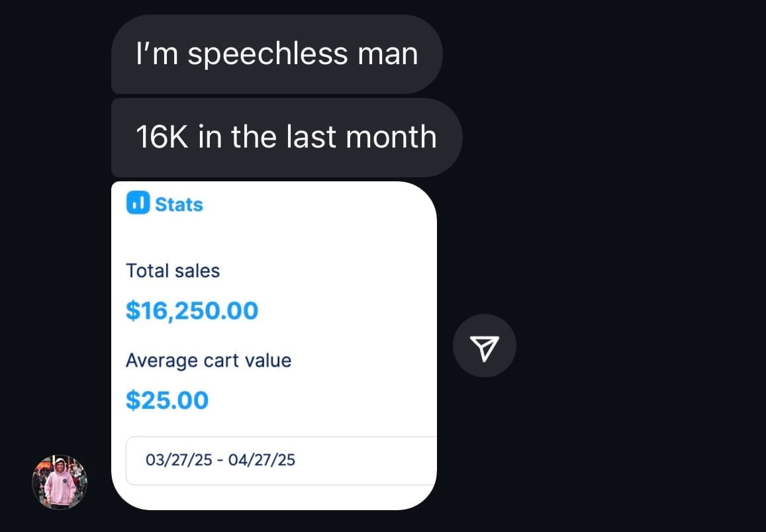Click the 04/27/25 end date

point(262,460)
